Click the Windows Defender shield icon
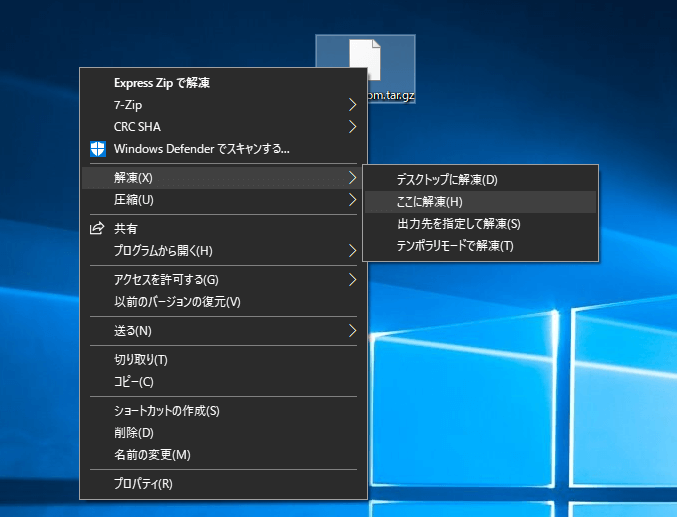Image resolution: width=677 pixels, height=517 pixels. tap(98, 149)
